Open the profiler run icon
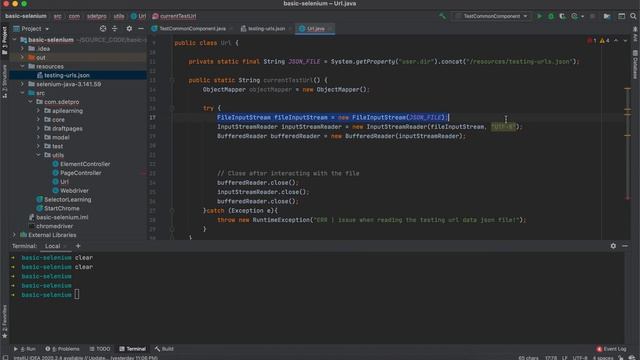 575,16
